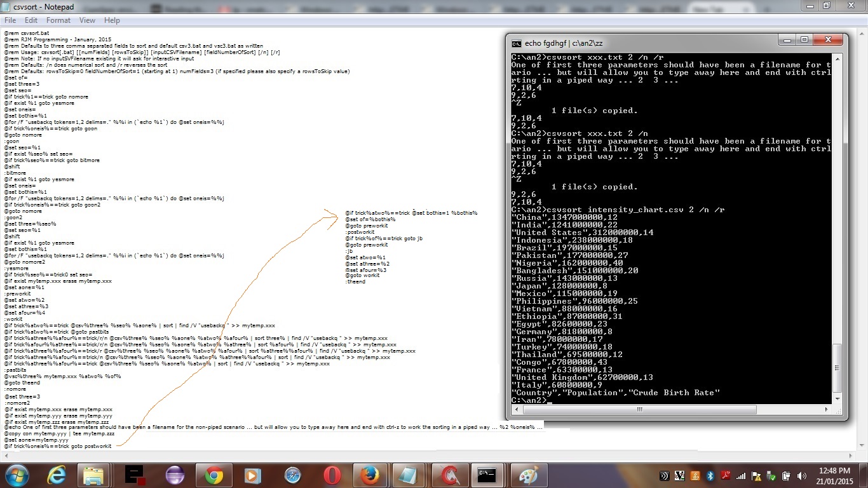The image size is (868, 488).
Task: Click the volume speaker tray icon
Action: (x=801, y=476)
